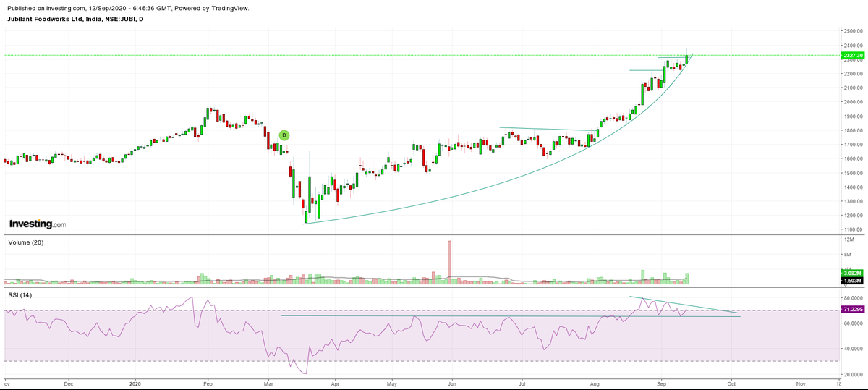The height and width of the screenshot is (390, 868).
Task: Click the 2400.00 price axis label
Action: click(x=854, y=46)
